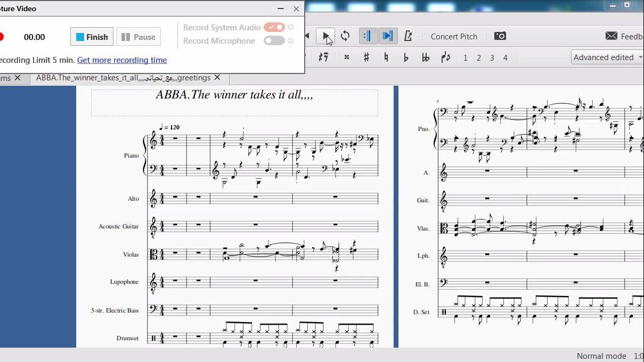Select the A. label on second page

427,172
